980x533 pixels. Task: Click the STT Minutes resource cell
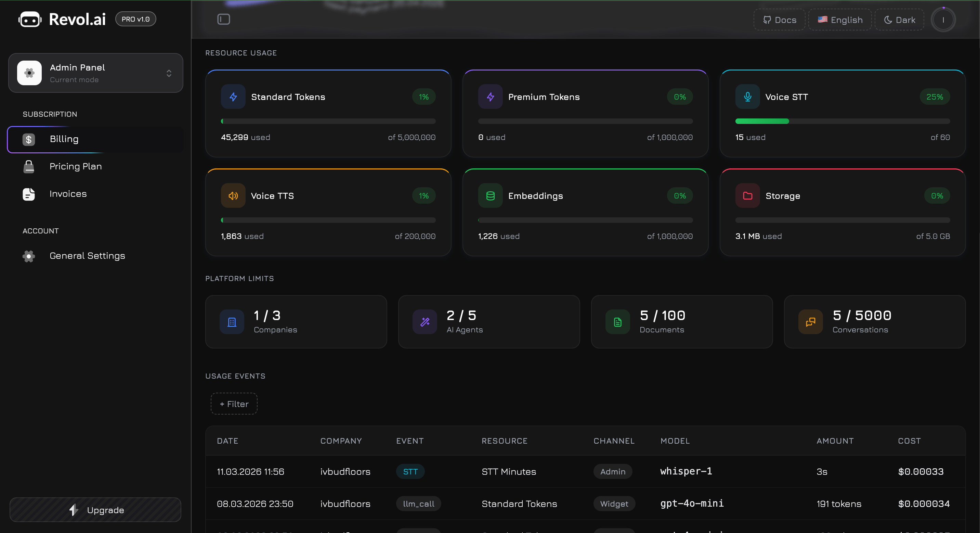pyautogui.click(x=509, y=472)
